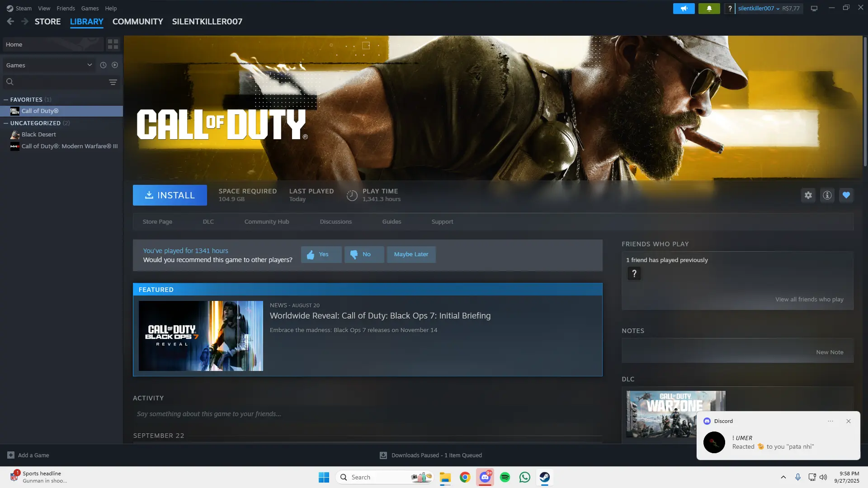Enter Big Picture mode via monitor icon
This screenshot has width=868, height=488.
814,9
